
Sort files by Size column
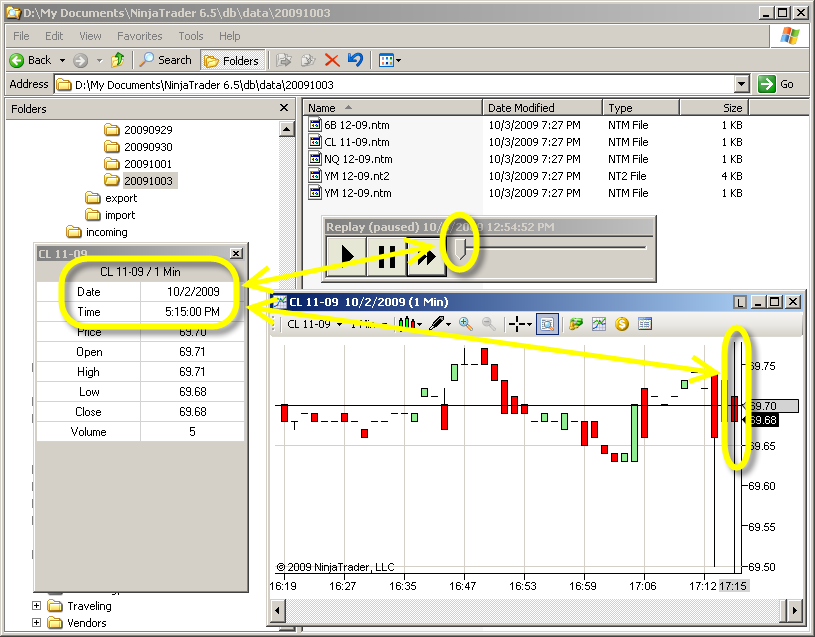[714, 108]
